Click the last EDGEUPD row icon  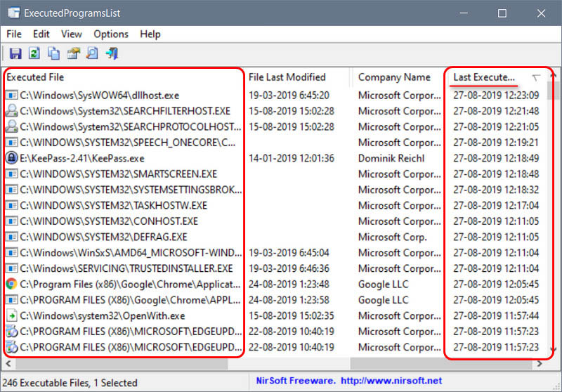click(11, 347)
